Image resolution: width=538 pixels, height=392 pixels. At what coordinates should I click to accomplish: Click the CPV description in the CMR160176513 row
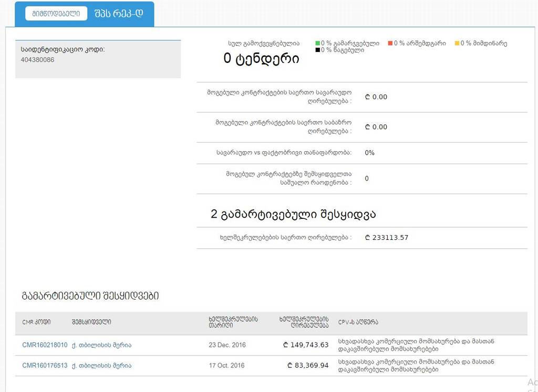click(x=416, y=366)
